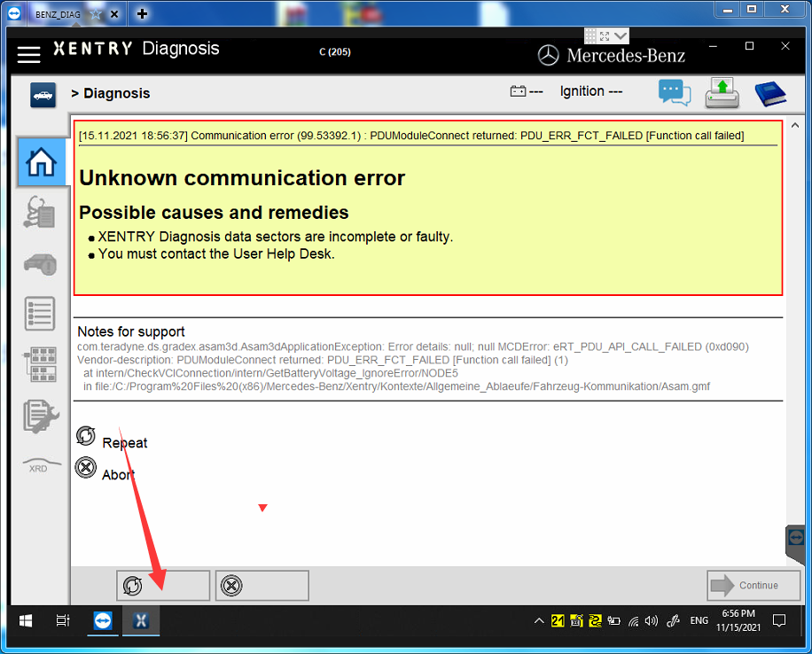812x654 pixels.
Task: Open the Home view in sidebar
Action: point(42,162)
